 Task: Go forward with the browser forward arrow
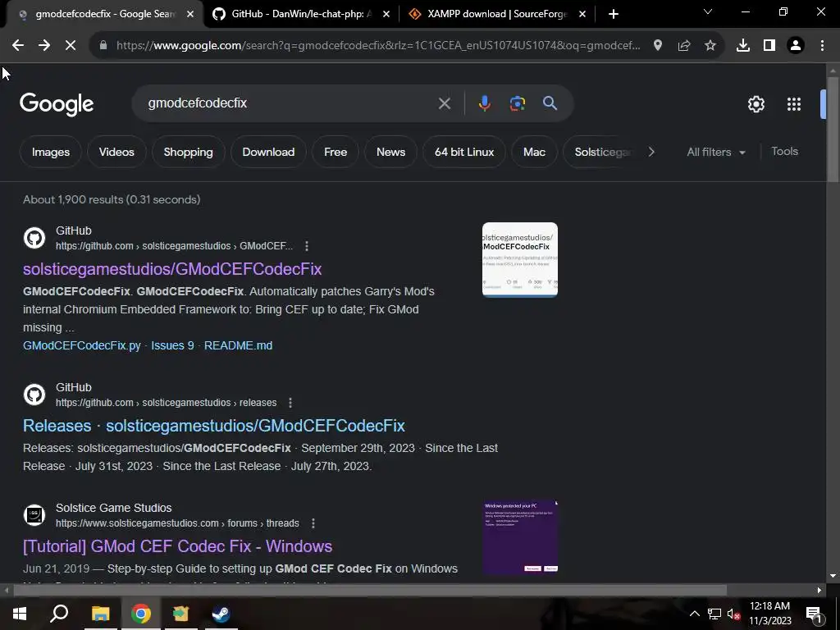pos(44,46)
